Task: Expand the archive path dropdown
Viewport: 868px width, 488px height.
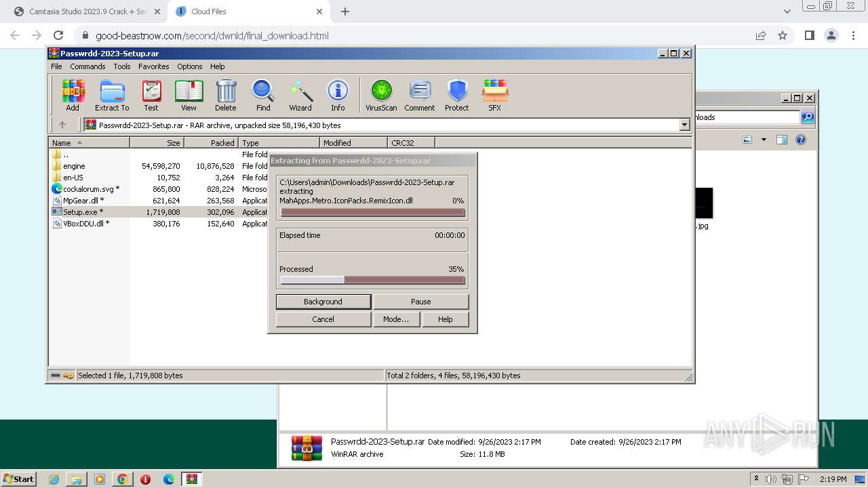Action: 684,125
